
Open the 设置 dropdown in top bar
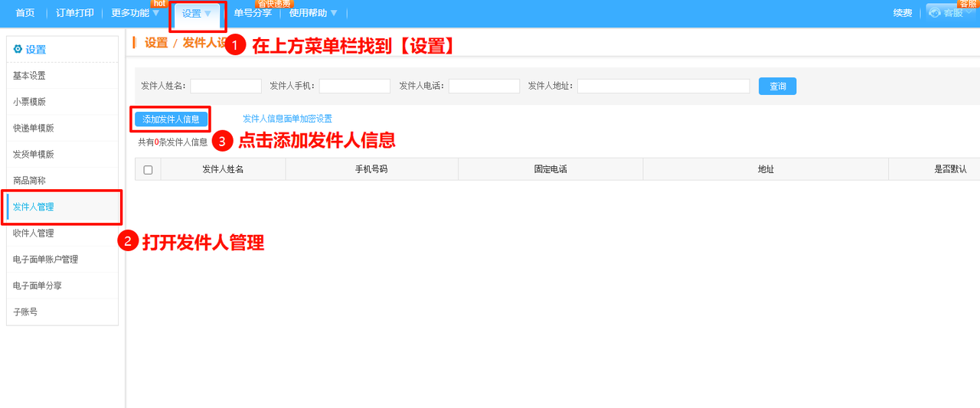197,13
